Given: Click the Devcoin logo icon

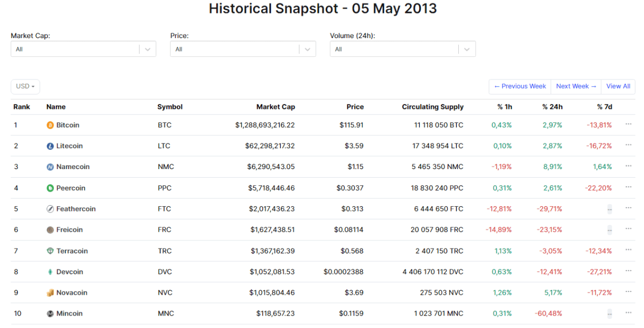Looking at the screenshot, I should coord(50,271).
